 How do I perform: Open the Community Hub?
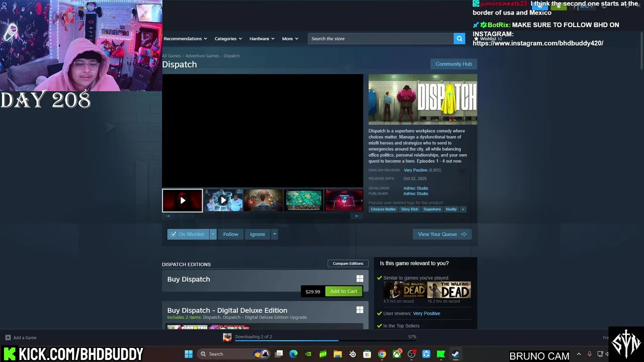[453, 64]
